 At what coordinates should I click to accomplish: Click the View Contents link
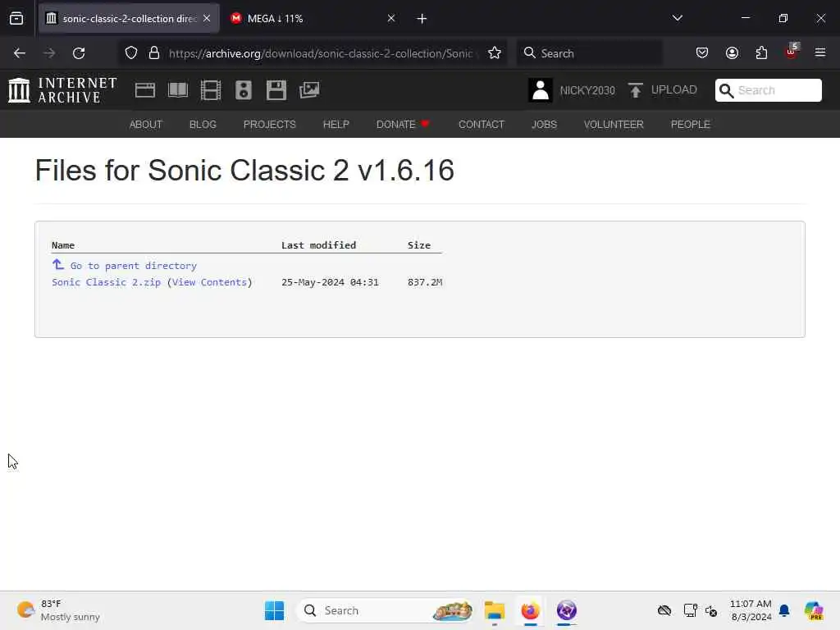pos(209,282)
